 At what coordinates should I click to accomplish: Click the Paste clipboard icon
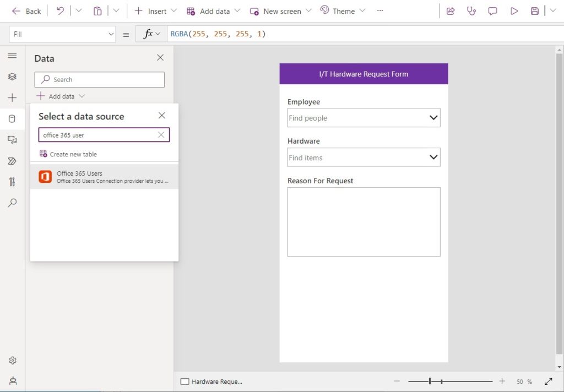[x=97, y=11]
